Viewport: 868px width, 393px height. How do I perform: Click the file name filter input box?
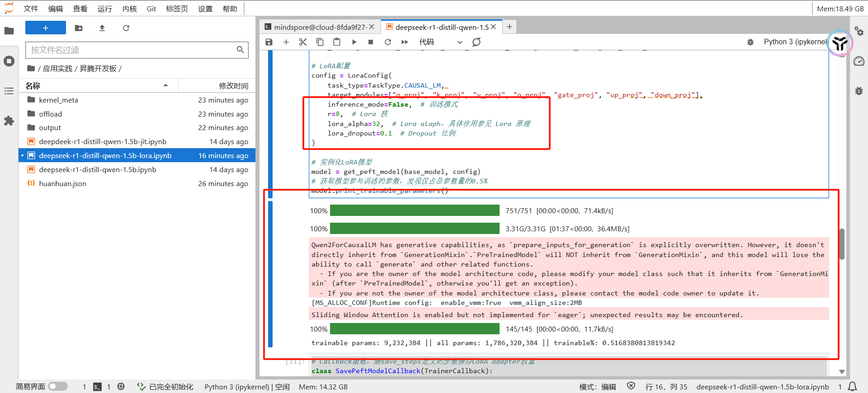[131, 50]
